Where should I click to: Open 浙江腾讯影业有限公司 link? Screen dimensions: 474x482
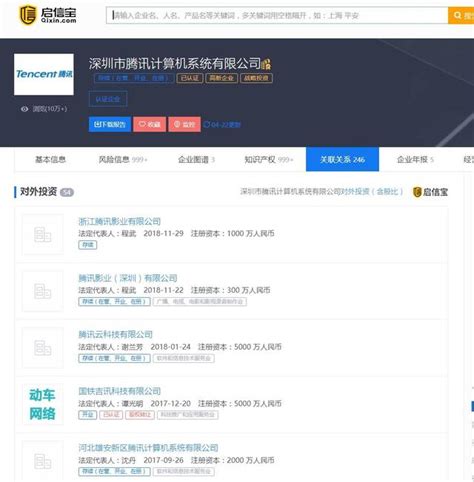point(119,221)
